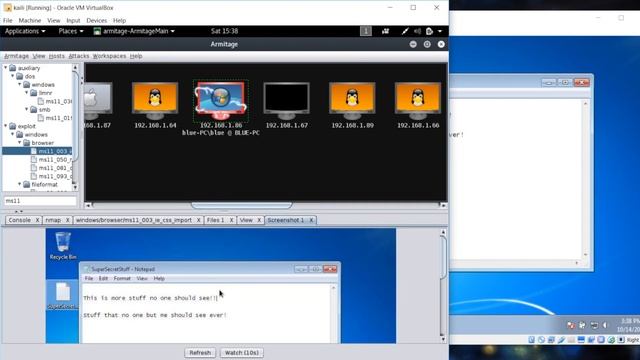
Task: Click the Recycle Bin in the screenshot
Action: (63, 245)
